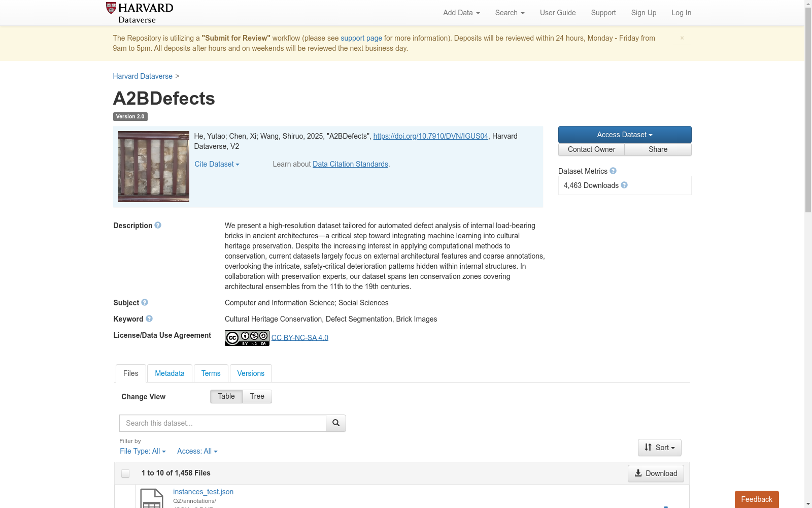Click the dataset brick image thumbnail
Image resolution: width=812 pixels, height=508 pixels.
coord(154,167)
